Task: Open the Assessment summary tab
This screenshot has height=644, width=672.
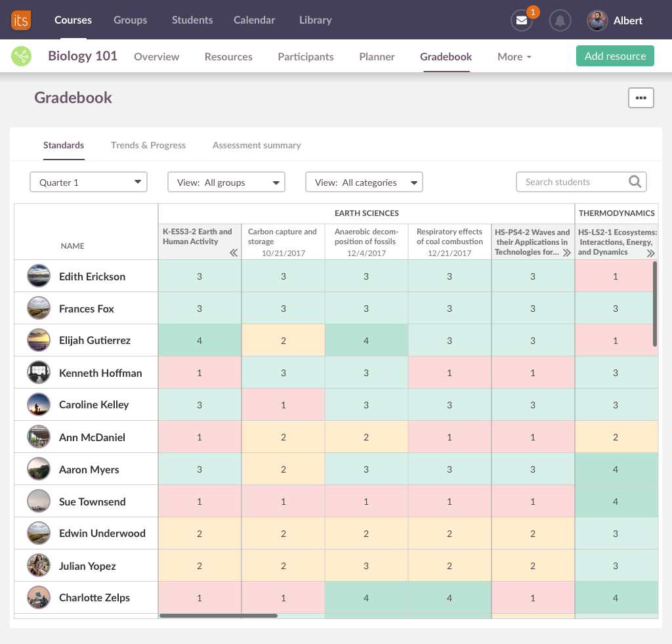Action: pos(257,145)
